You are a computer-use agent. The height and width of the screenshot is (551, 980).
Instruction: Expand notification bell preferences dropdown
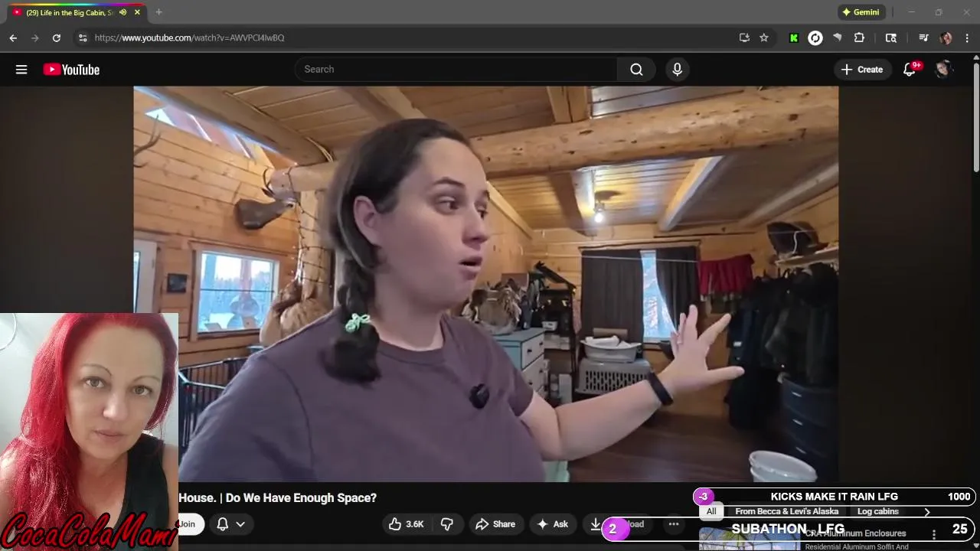[x=240, y=524]
